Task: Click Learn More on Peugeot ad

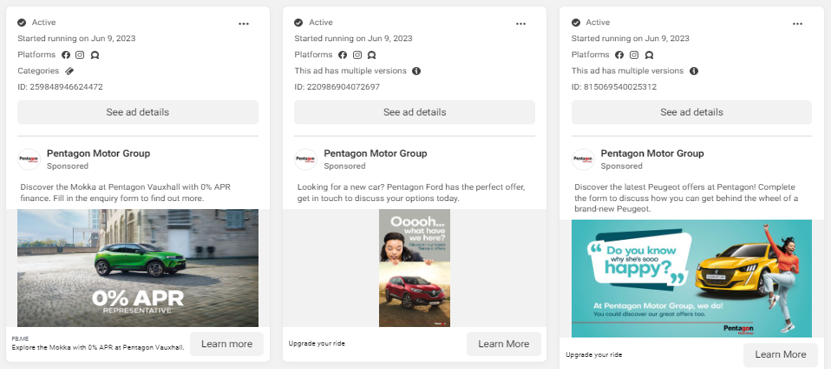Action: coord(781,355)
